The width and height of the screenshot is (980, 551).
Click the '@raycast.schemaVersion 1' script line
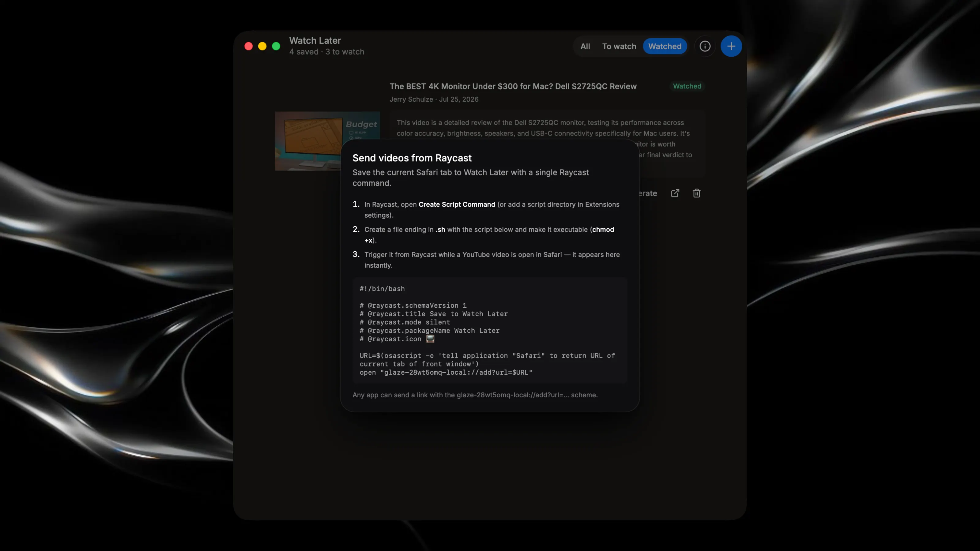pyautogui.click(x=413, y=306)
